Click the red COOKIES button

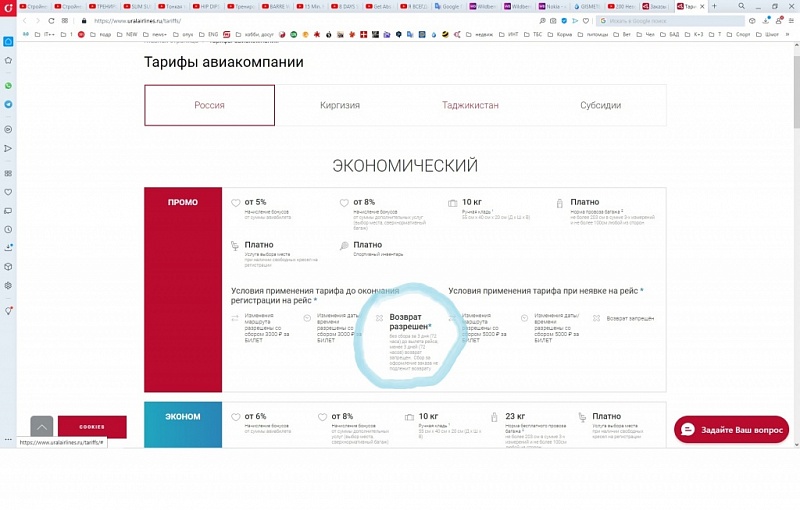(x=92, y=427)
